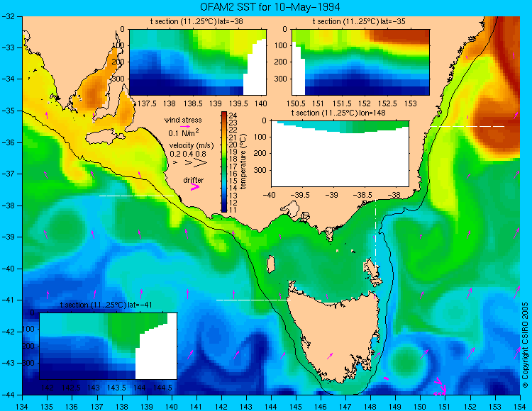Click the white dashed section line at 41°S
The height and width of the screenshot is (411, 532).
tap(253, 300)
